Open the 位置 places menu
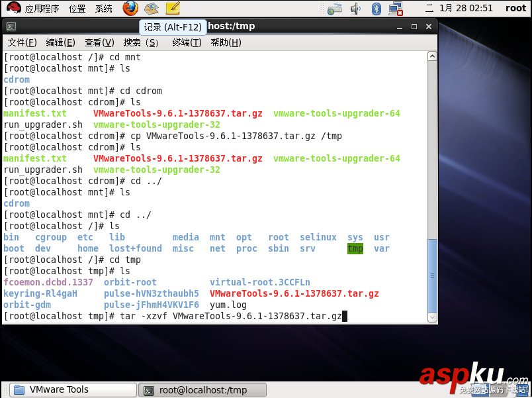The height and width of the screenshot is (398, 532). pyautogui.click(x=77, y=9)
